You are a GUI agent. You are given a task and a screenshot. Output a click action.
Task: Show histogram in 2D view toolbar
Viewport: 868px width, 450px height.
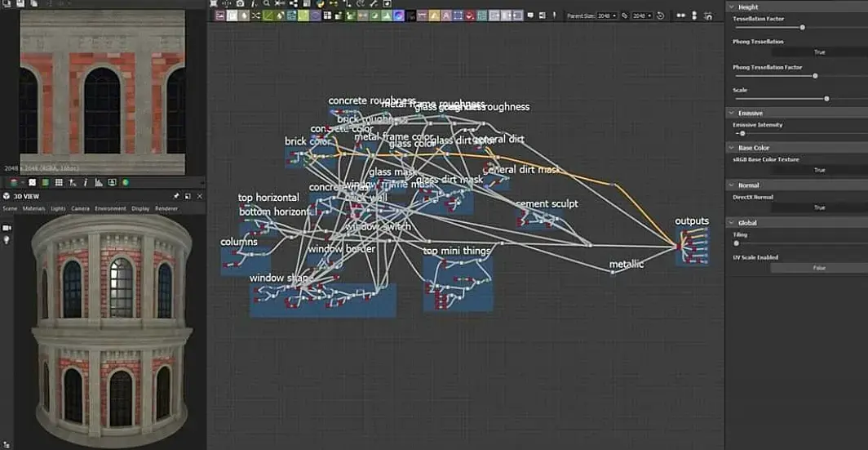99,182
